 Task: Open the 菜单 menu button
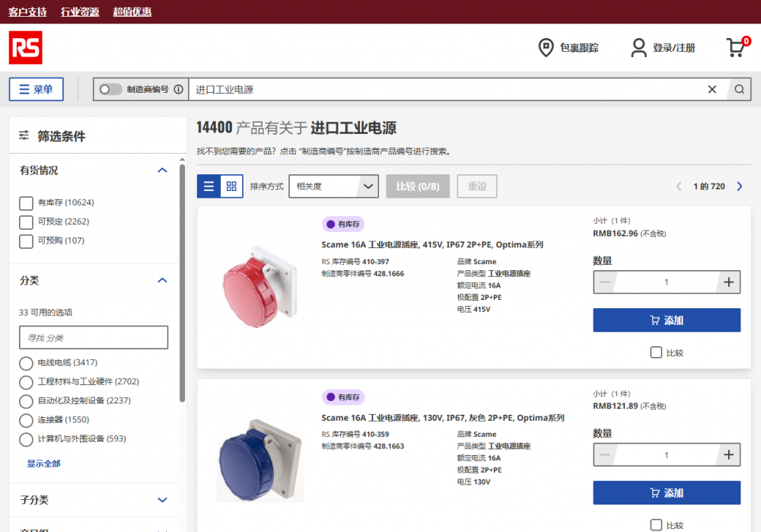tap(37, 89)
